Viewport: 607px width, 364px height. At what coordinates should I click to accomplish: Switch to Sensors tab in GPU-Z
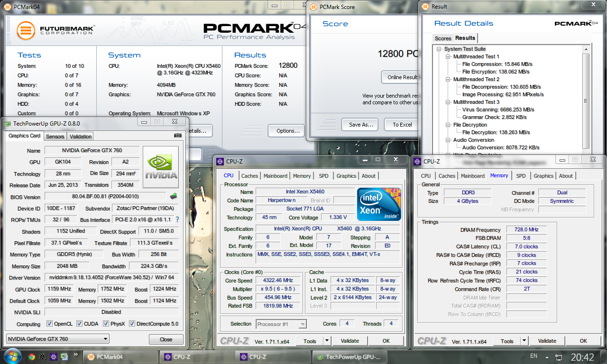coord(55,136)
